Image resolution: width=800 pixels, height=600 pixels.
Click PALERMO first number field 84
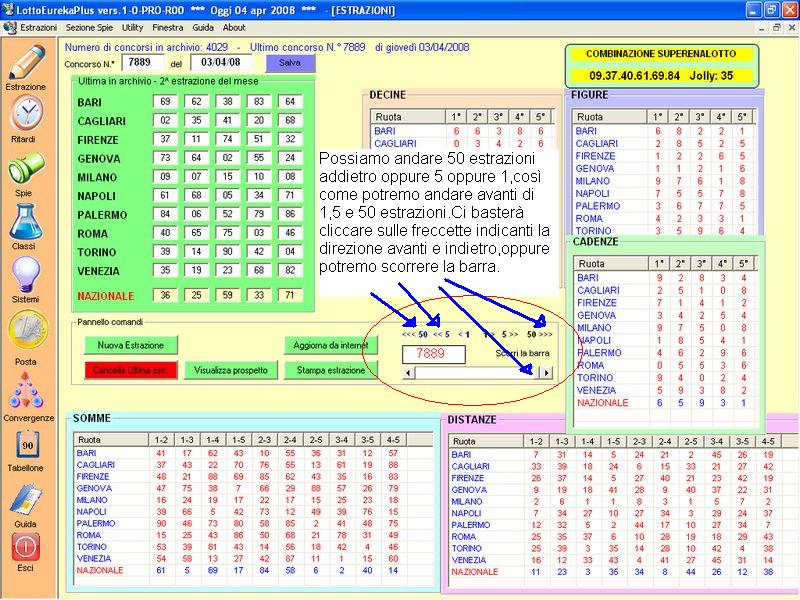[x=165, y=214]
